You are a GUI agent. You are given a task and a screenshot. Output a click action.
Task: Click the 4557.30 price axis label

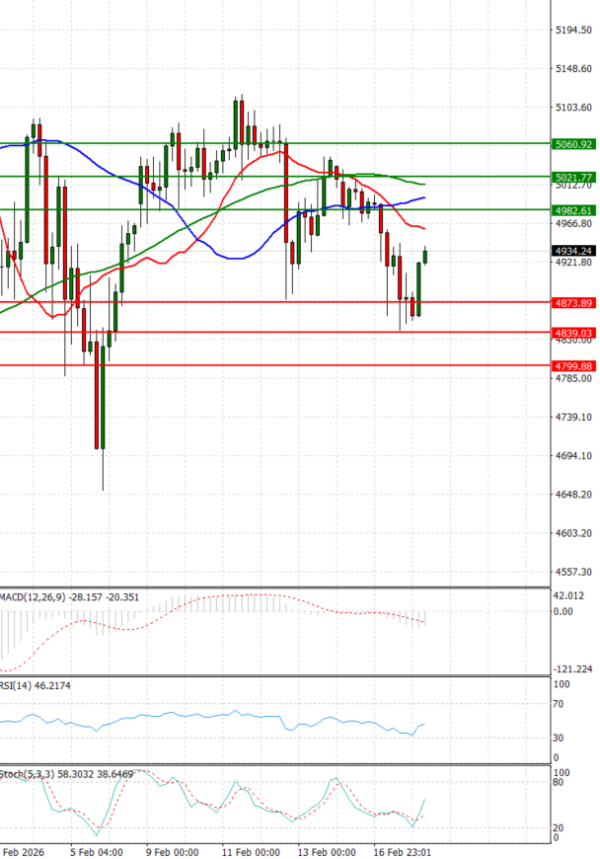click(x=574, y=572)
